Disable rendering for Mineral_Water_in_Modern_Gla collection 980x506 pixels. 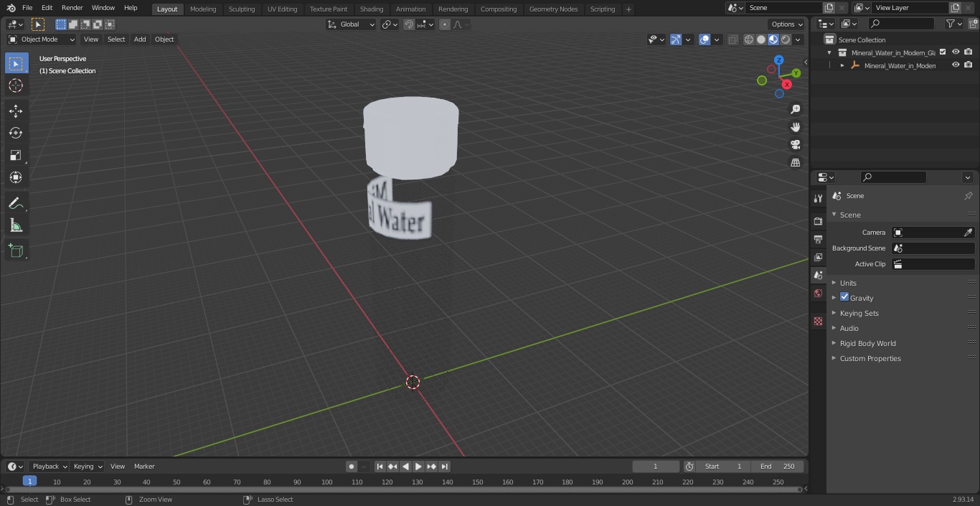969,52
